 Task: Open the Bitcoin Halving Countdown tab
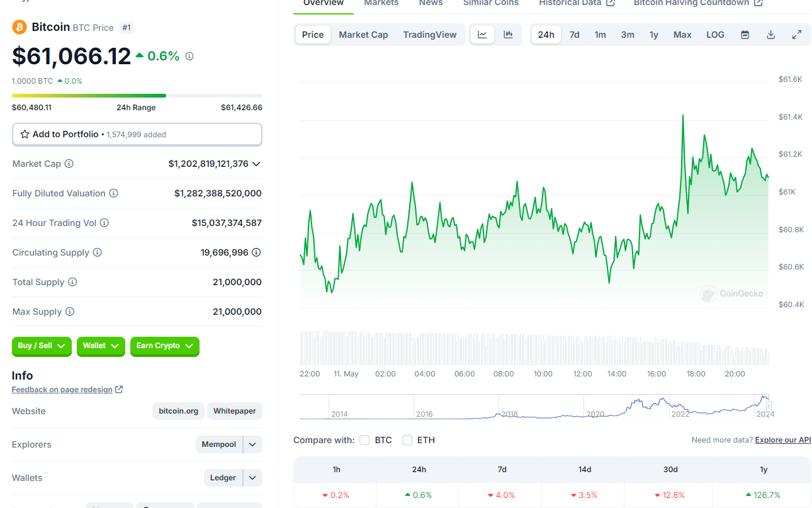pos(698,4)
